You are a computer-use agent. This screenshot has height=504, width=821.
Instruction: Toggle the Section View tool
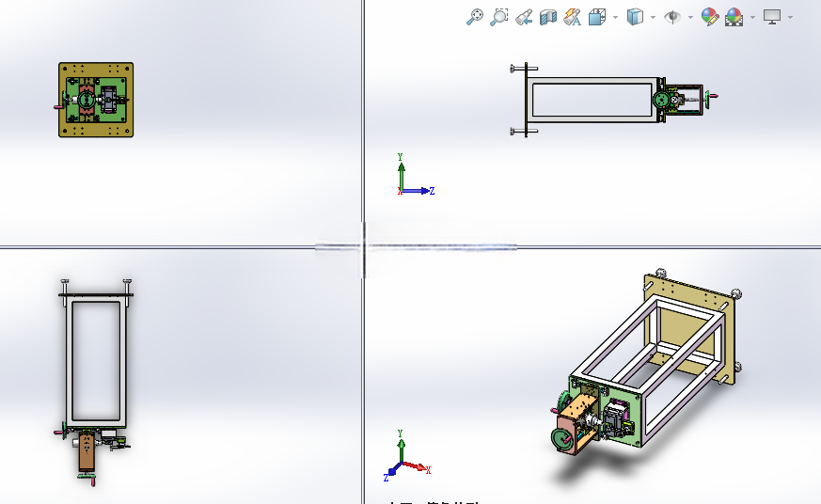(x=548, y=17)
